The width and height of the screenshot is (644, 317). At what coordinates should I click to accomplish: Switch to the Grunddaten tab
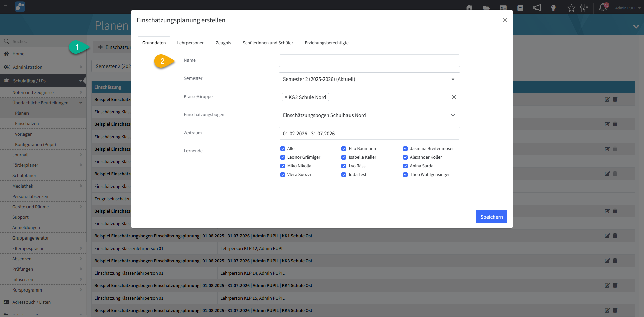click(154, 43)
